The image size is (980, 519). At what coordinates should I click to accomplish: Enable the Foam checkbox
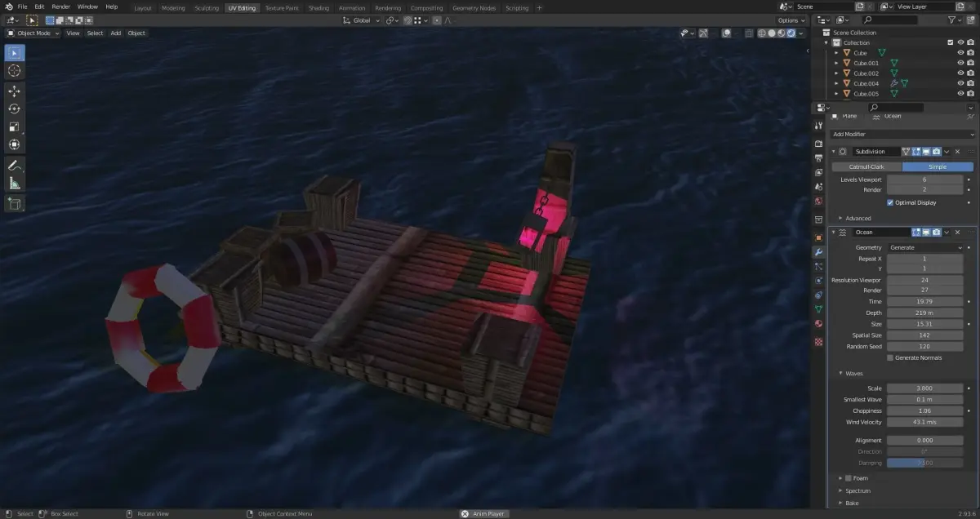coord(849,478)
